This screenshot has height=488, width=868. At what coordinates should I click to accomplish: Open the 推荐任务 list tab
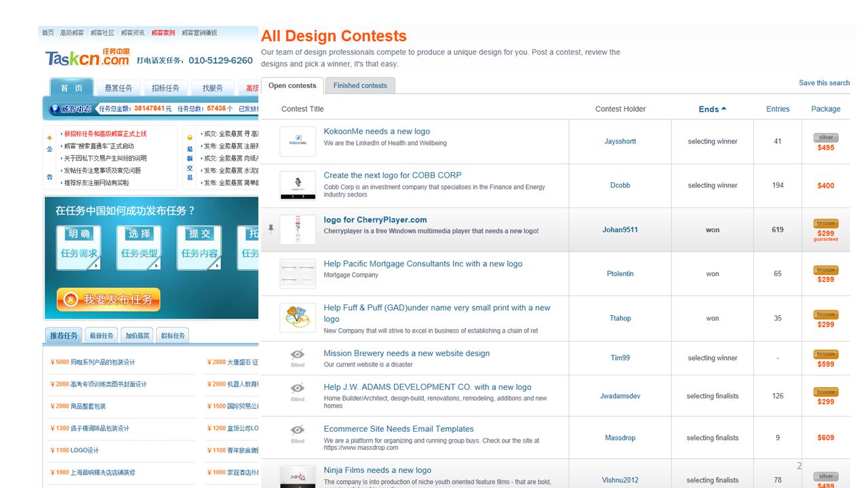point(64,335)
